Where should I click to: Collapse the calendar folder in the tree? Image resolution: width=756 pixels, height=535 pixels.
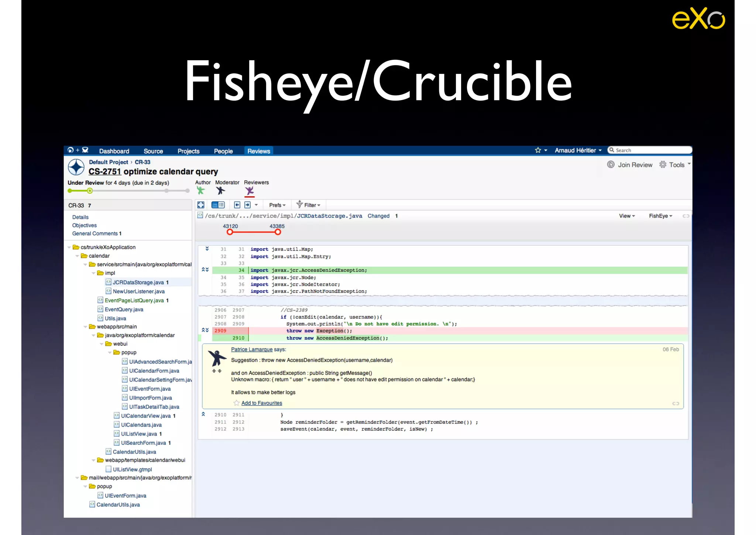[x=77, y=256]
